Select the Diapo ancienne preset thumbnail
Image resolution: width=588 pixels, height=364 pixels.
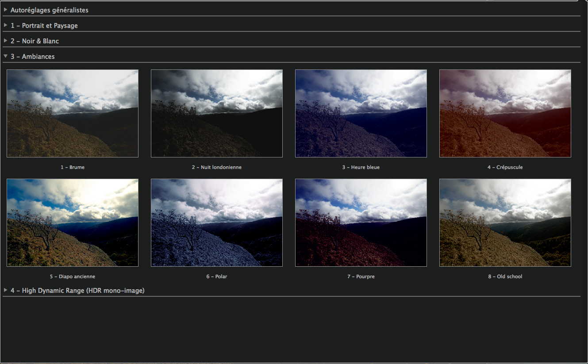click(x=73, y=222)
